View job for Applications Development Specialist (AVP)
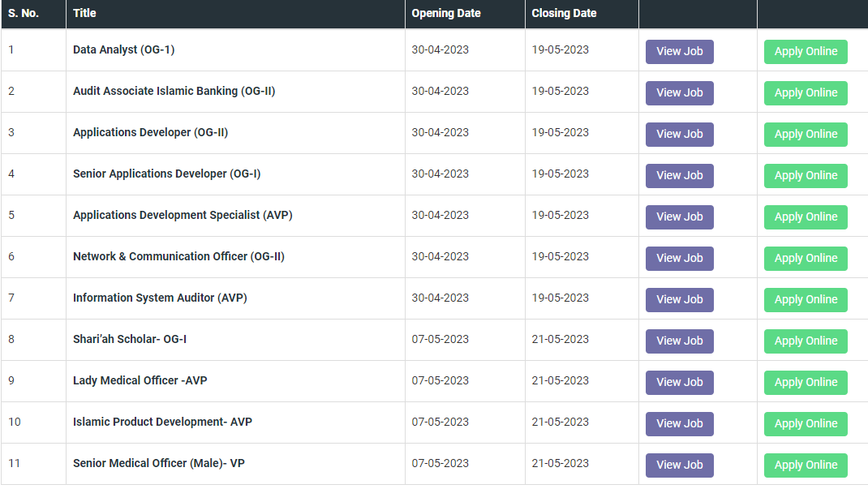The width and height of the screenshot is (868, 489). pos(679,217)
